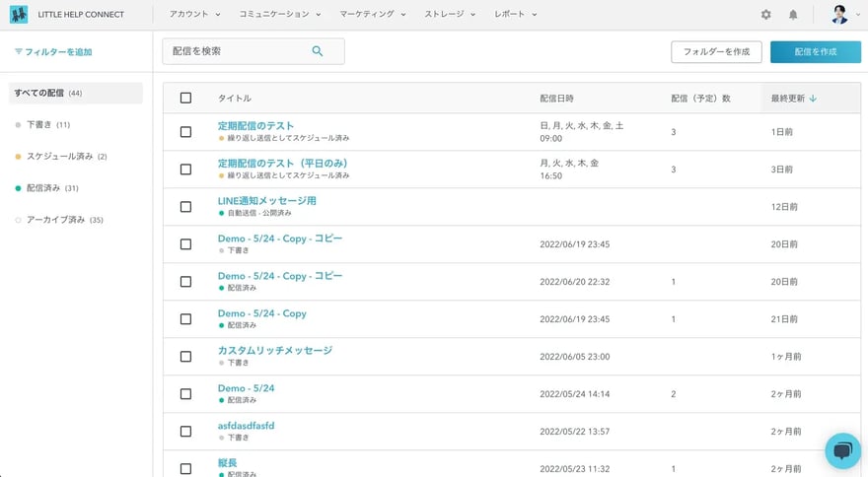Toggle the select-all checkbox in header
This screenshot has height=477, width=868.
(x=185, y=99)
